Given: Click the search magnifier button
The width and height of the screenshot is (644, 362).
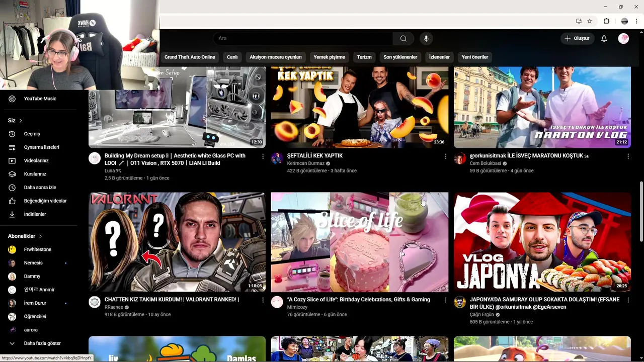Looking at the screenshot, I should 403,39.
